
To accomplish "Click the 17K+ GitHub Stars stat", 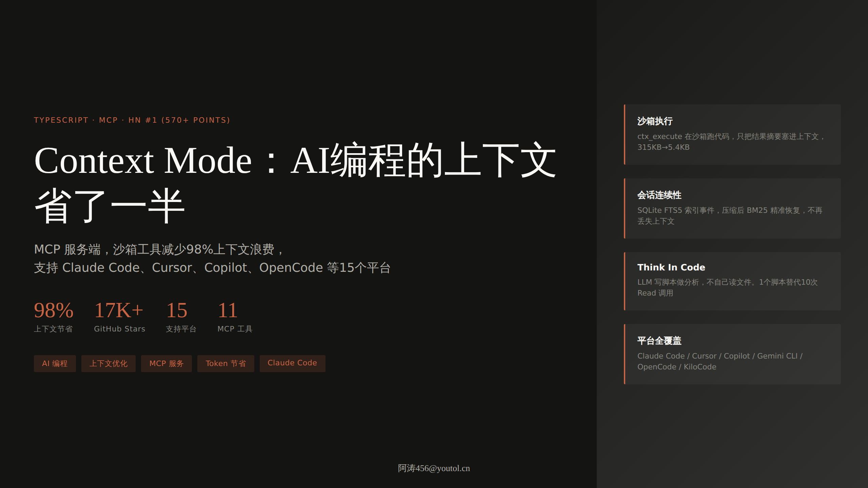I will tap(119, 317).
